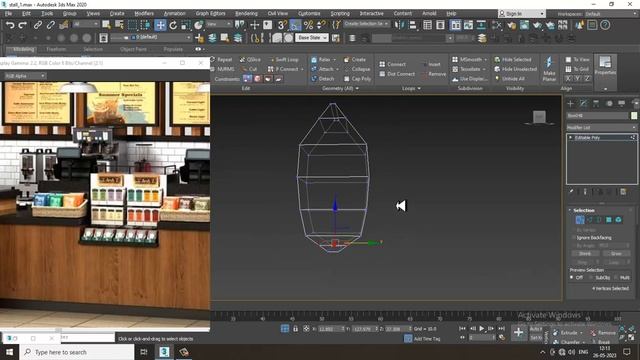Viewport: 640px width, 360px height.
Task: Click the Shrink selection button
Action: point(585,253)
